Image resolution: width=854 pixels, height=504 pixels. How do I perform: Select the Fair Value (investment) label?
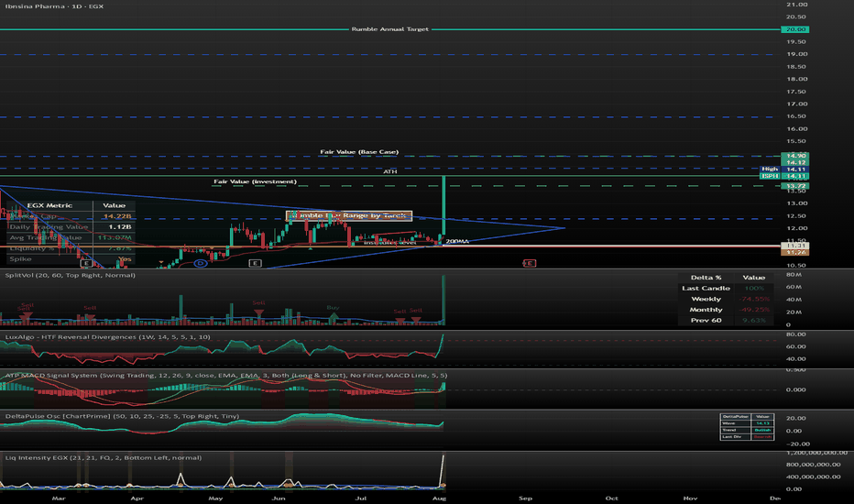coord(255,181)
